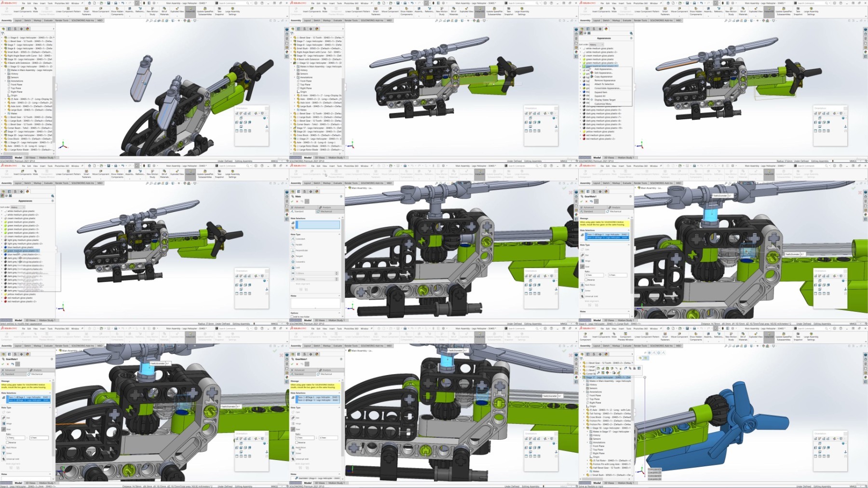
Task: Choose 'Customize Menu' from the context menu
Action: tap(603, 104)
